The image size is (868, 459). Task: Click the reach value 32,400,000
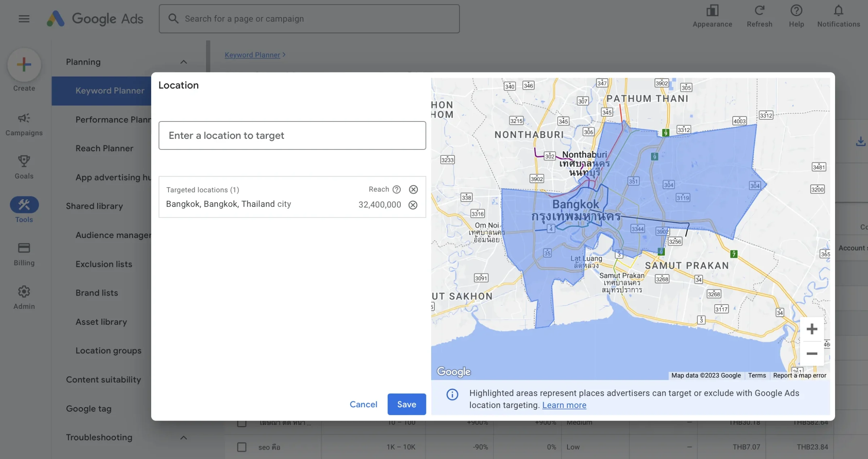380,205
